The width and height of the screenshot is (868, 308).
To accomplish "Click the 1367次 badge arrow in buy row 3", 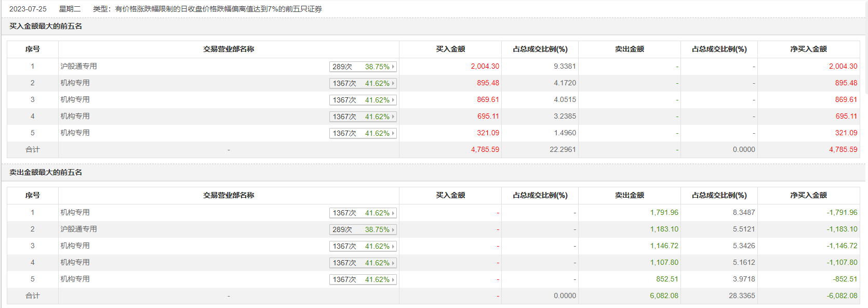I will [393, 100].
